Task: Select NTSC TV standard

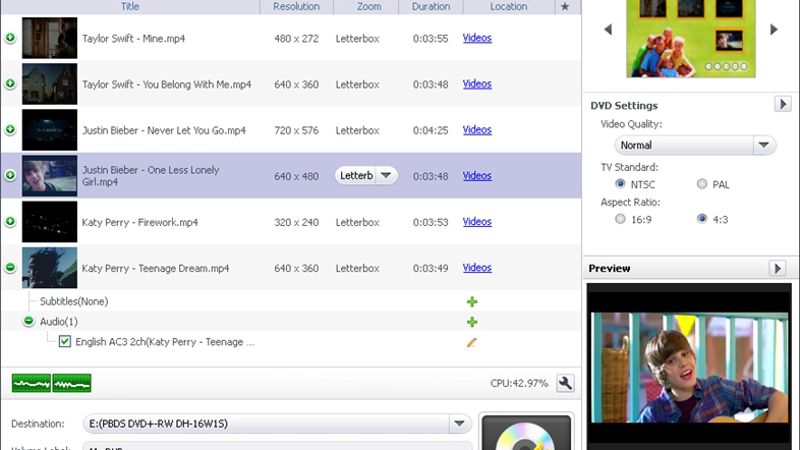Action: tap(620, 184)
